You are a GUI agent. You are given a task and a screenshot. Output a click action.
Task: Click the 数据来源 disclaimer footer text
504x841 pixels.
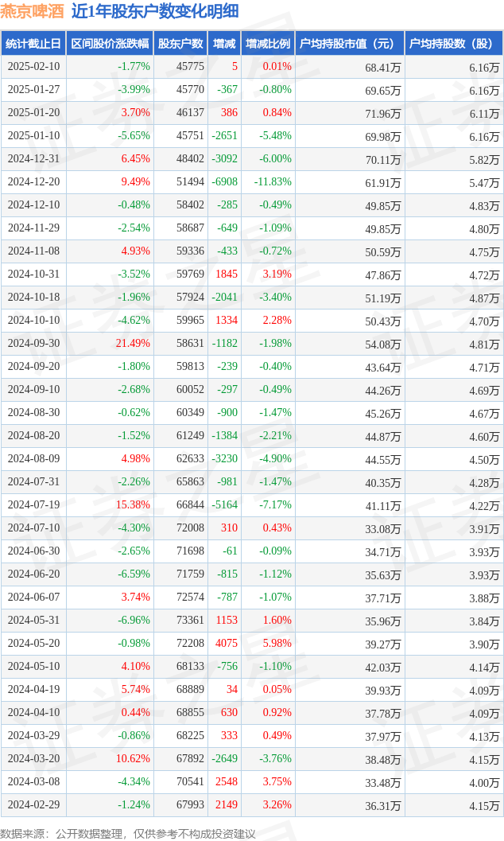128,833
